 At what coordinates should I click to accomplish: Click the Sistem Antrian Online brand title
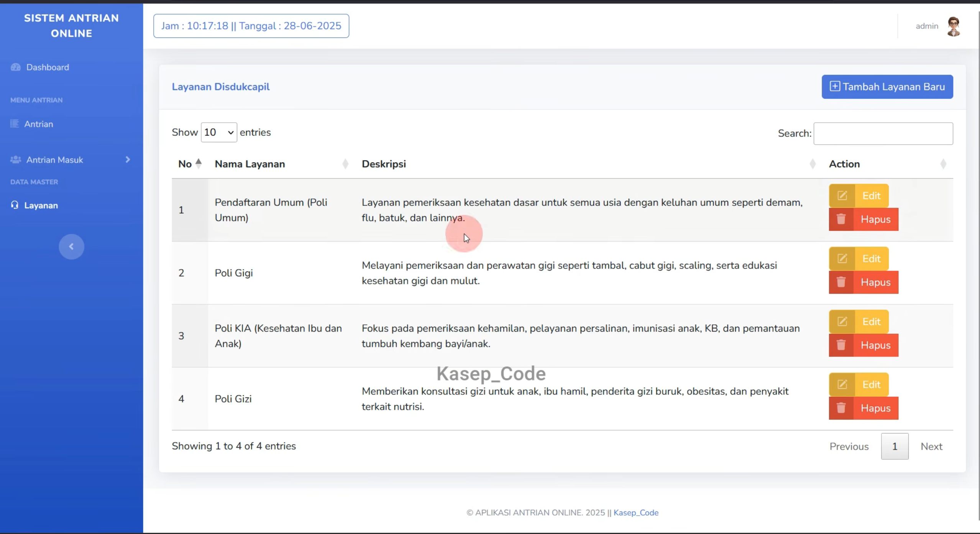click(x=71, y=26)
